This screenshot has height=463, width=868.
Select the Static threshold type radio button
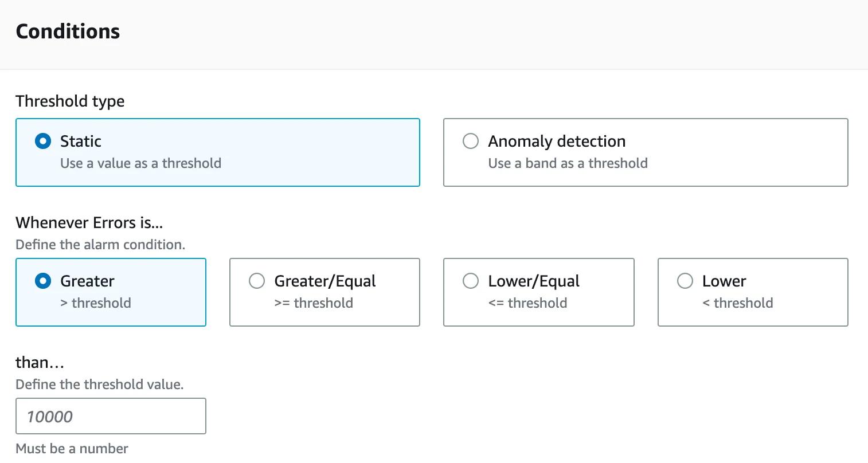(x=42, y=141)
